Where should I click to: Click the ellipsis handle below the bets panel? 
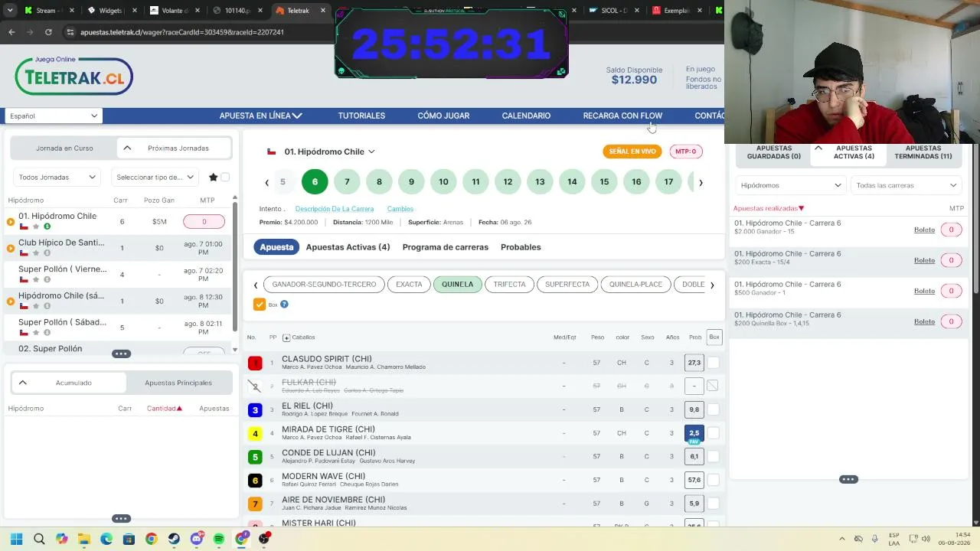[848, 480]
